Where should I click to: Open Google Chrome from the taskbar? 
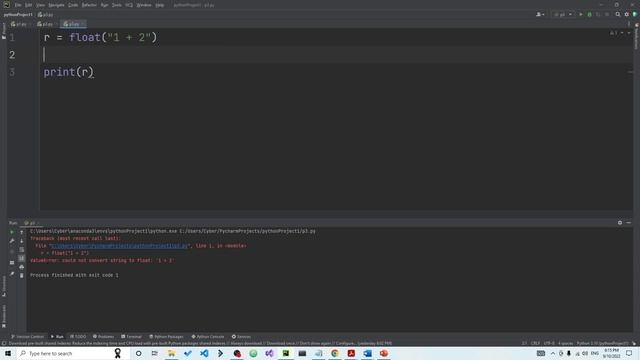(335, 353)
